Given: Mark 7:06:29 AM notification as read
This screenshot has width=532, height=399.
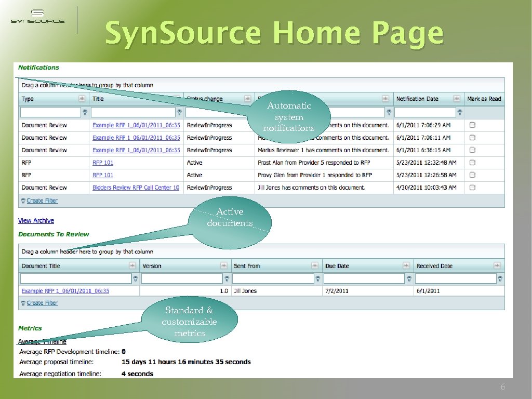Looking at the screenshot, I should pyautogui.click(x=472, y=125).
